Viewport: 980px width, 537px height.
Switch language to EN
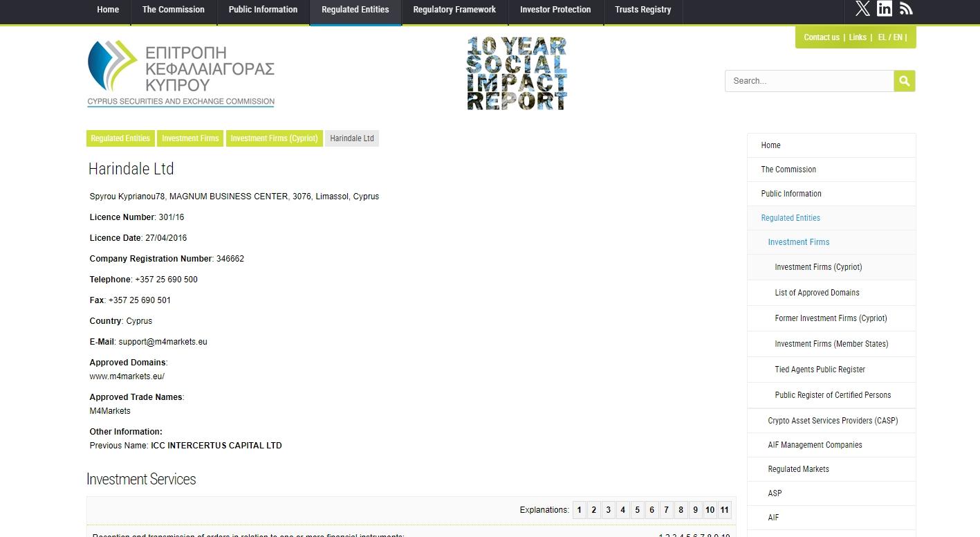pos(898,37)
